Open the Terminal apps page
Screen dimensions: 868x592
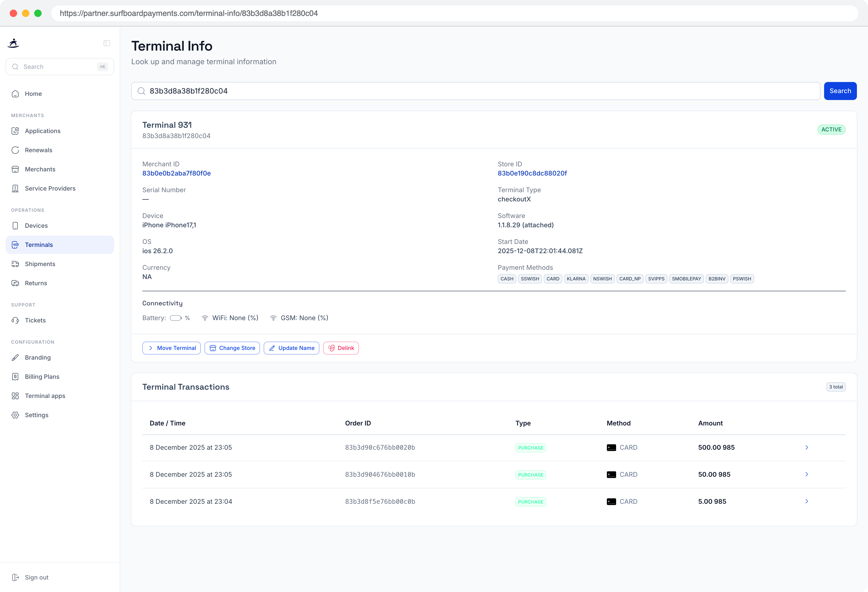pyautogui.click(x=60, y=396)
